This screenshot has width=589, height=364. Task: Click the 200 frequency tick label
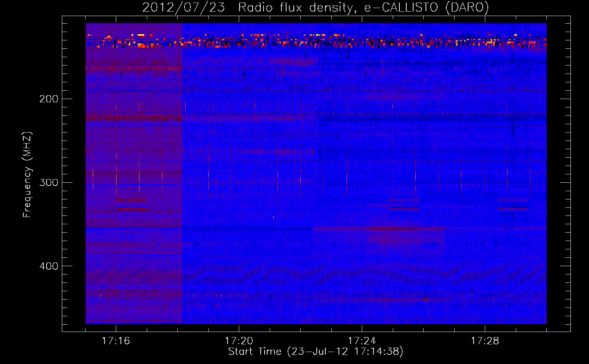49,99
